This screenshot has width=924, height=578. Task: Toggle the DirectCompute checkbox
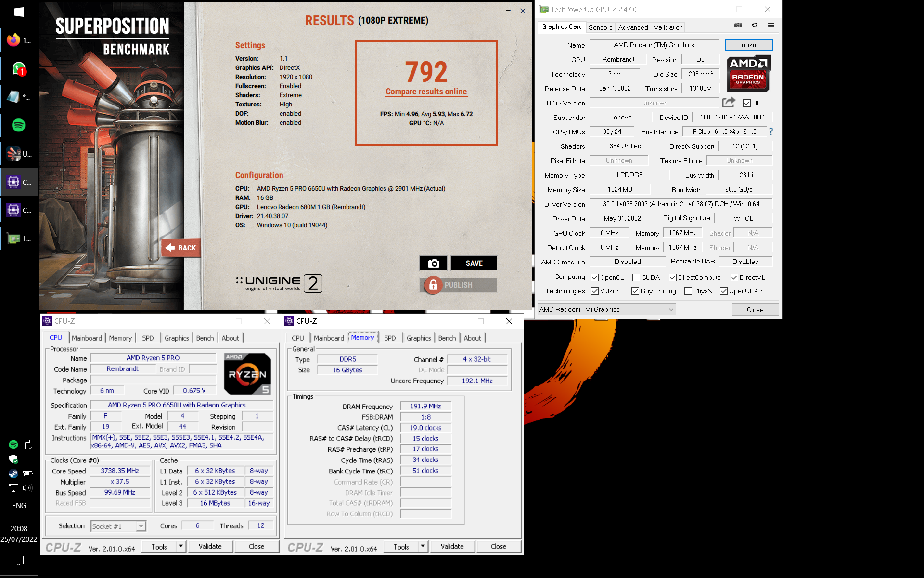673,277
